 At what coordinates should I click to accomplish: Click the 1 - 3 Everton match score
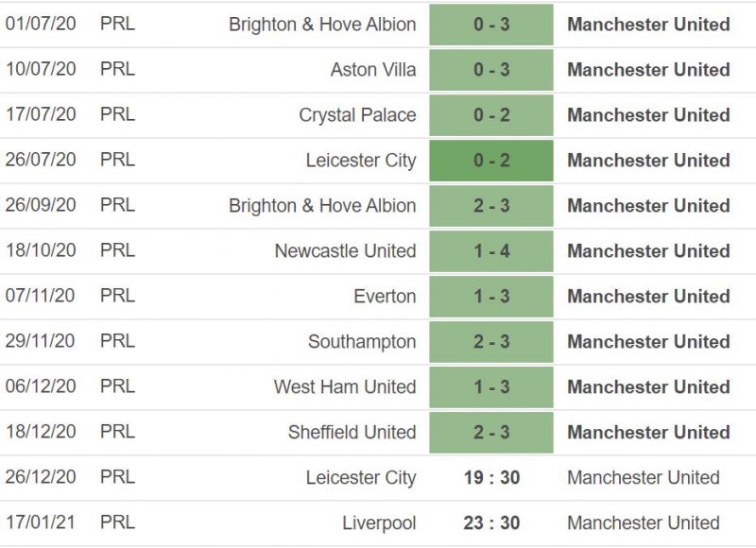pyautogui.click(x=491, y=297)
